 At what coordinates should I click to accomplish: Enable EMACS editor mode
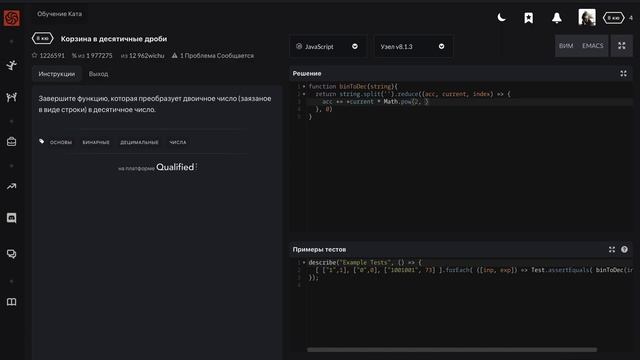[592, 46]
